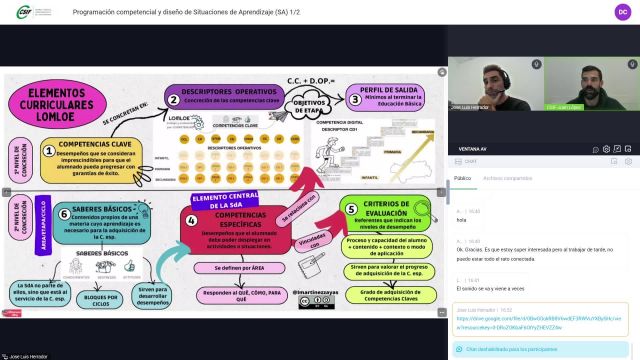
Task: Click the right handle on the slide's middle divider
Action: coord(441,192)
